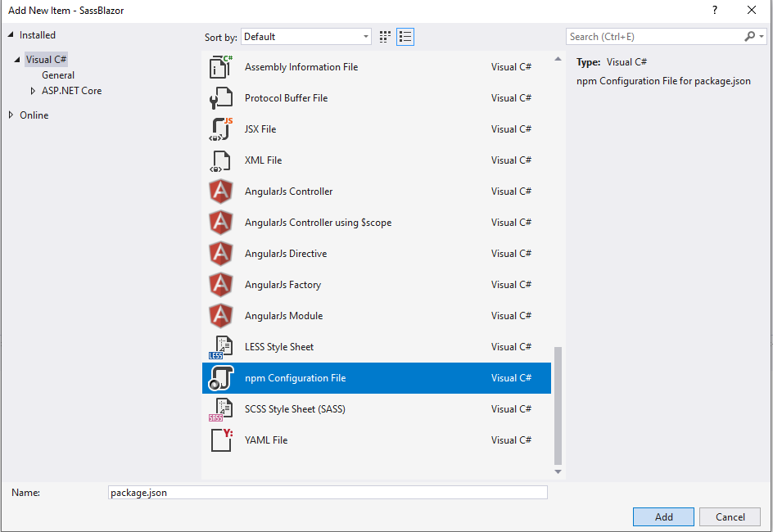Viewport: 773px width, 532px height.
Task: Click the AngularJs Controller using $scope icon
Action: [x=220, y=223]
